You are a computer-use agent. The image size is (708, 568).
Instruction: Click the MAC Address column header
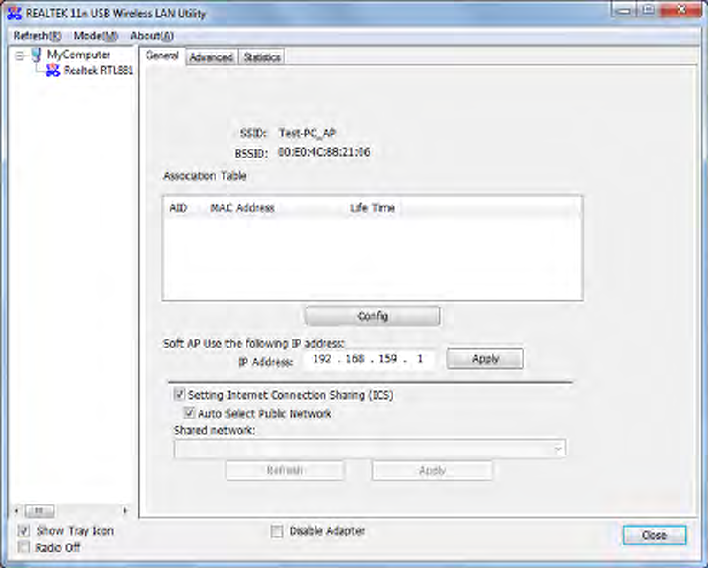[242, 208]
